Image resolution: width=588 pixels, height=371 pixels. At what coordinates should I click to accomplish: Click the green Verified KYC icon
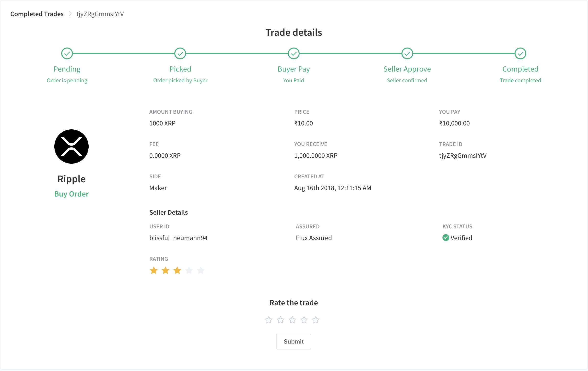(446, 238)
